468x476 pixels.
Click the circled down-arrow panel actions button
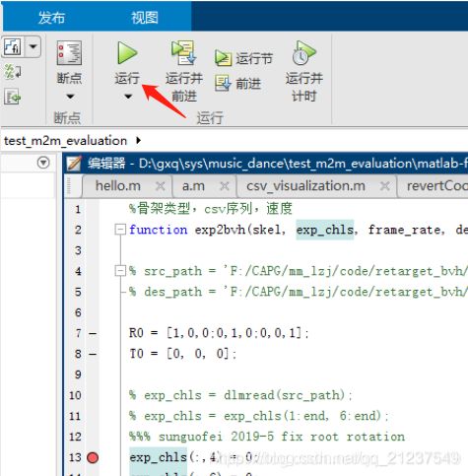pos(43,163)
